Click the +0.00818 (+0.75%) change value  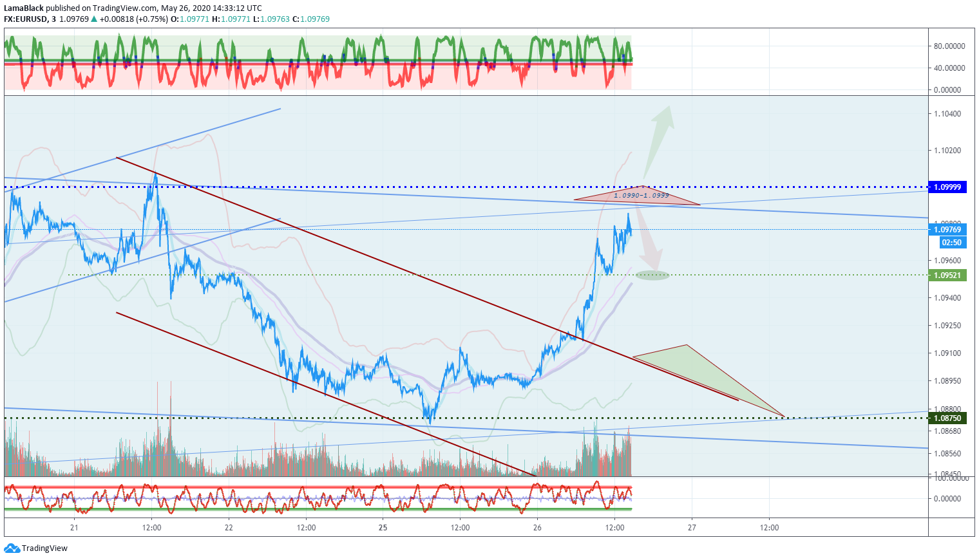click(134, 19)
